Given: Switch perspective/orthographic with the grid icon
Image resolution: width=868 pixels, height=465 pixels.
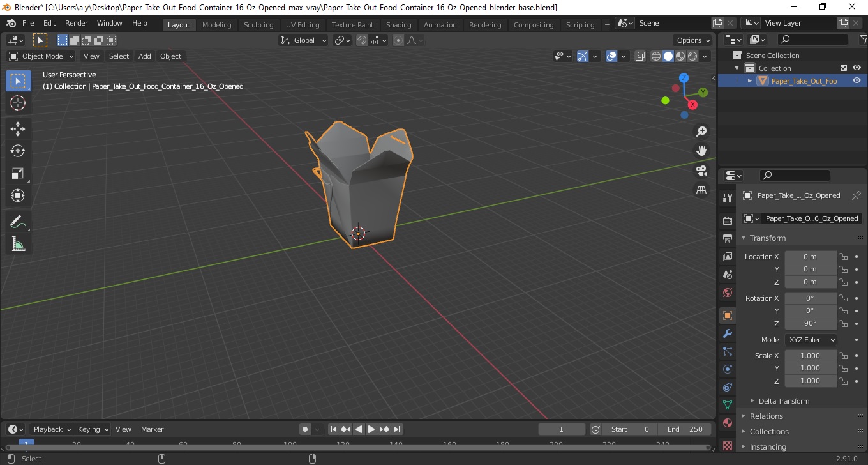Looking at the screenshot, I should 701,190.
